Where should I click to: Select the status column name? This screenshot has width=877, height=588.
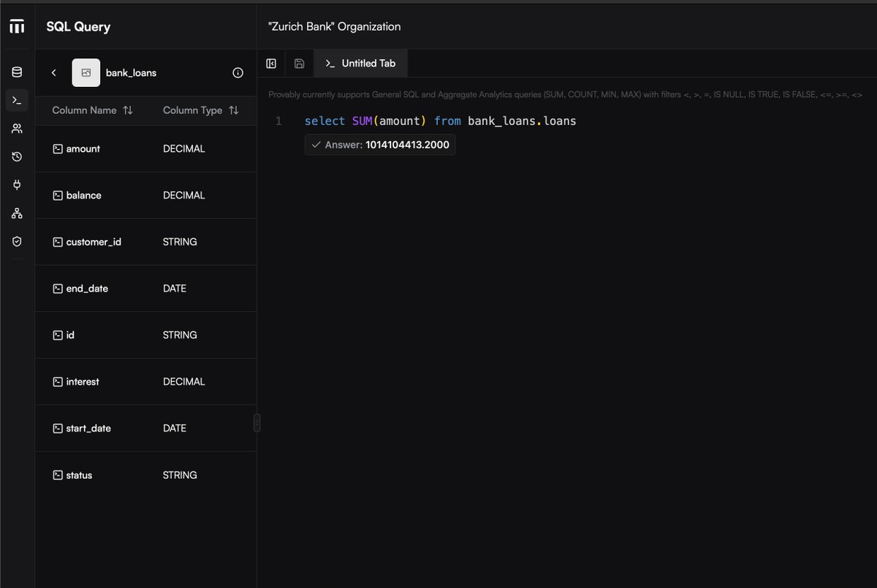pos(79,475)
